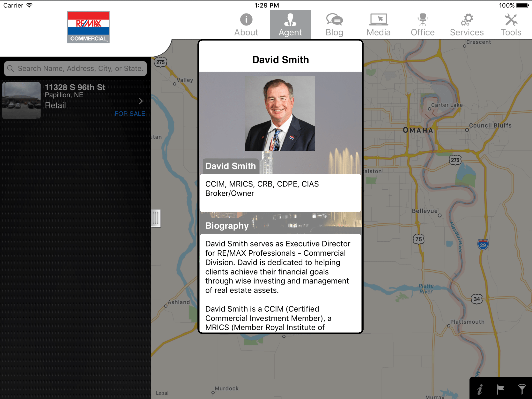Click the 1:29 PM clock

click(x=267, y=5)
